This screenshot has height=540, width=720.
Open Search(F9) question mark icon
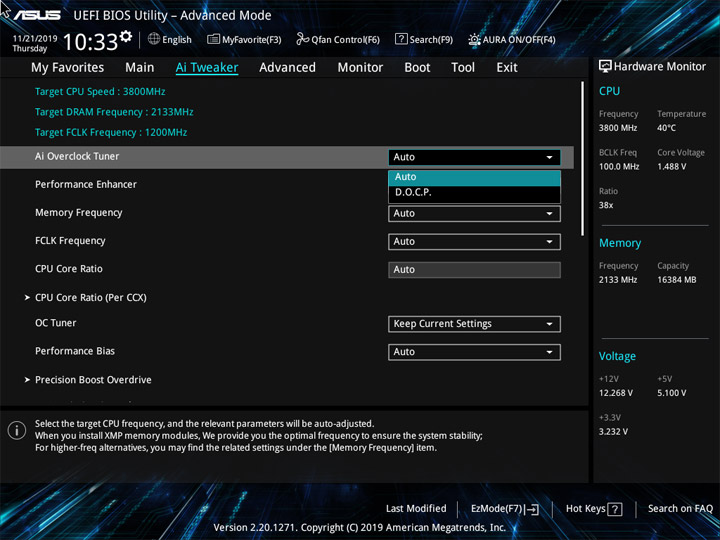[x=401, y=39]
